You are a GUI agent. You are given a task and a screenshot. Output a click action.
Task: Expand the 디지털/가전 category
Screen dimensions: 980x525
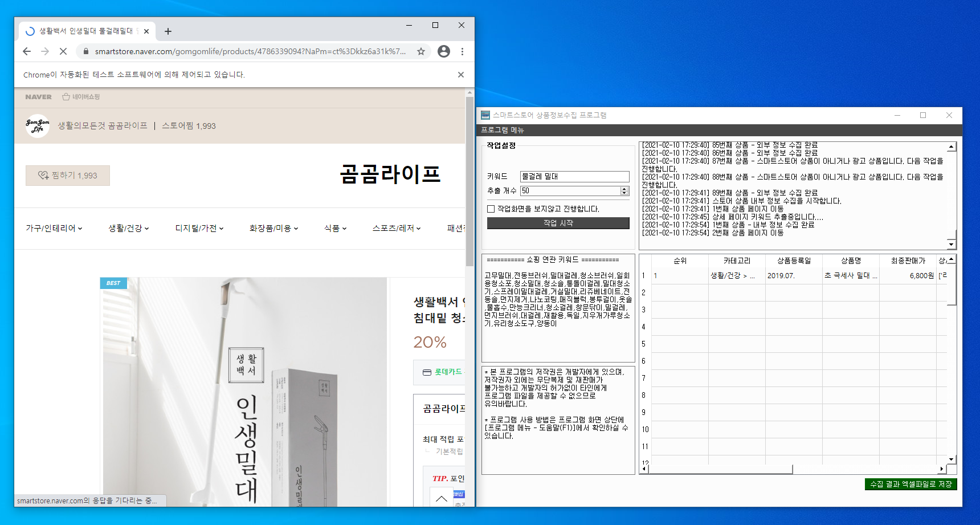(x=199, y=228)
